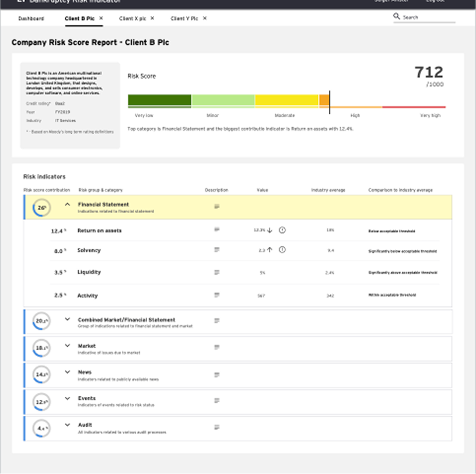Click the light green Minor segment
The image size is (476, 474).
(223, 100)
